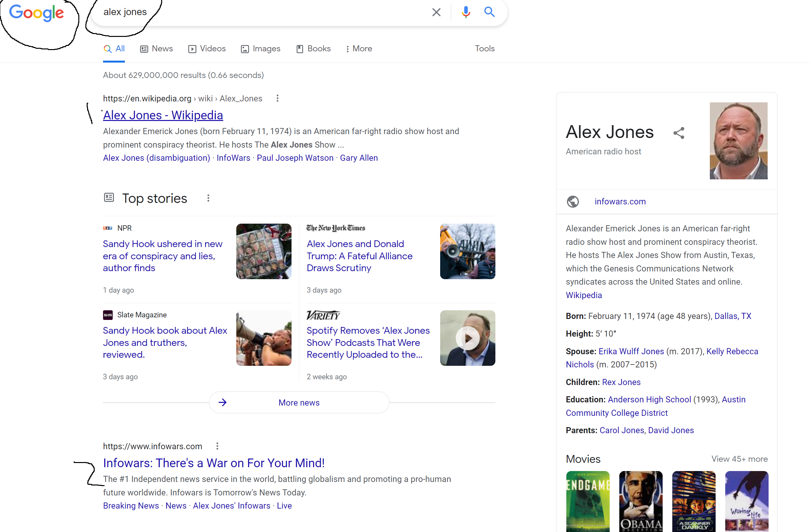Open the Alex Jones - Wikipedia result
810x532 pixels.
tap(163, 115)
